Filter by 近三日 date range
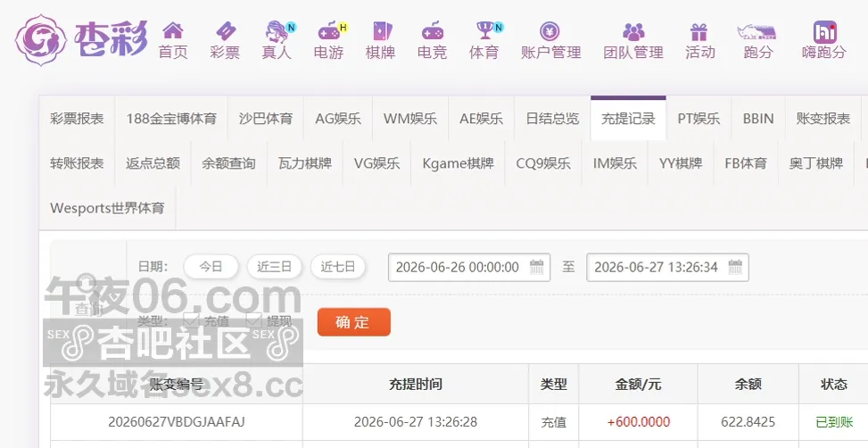868x448 pixels. coord(275,267)
